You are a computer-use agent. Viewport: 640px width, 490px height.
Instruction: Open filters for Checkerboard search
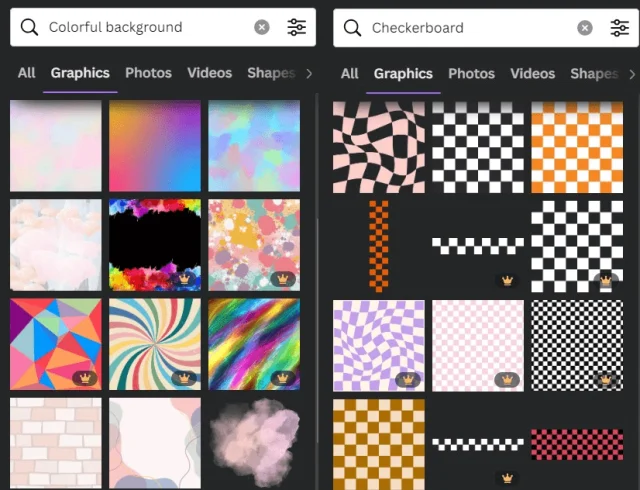[620, 28]
